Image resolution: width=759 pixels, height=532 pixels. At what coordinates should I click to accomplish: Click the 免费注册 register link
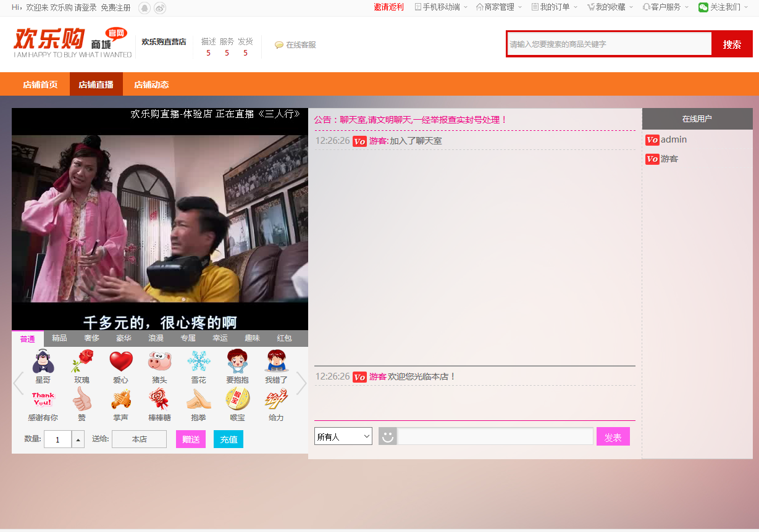(116, 7)
